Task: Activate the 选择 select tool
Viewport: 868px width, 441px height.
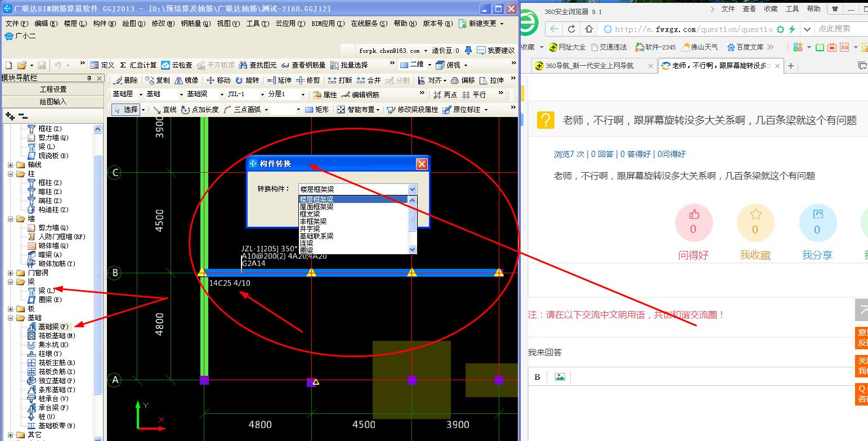Action: pos(126,110)
